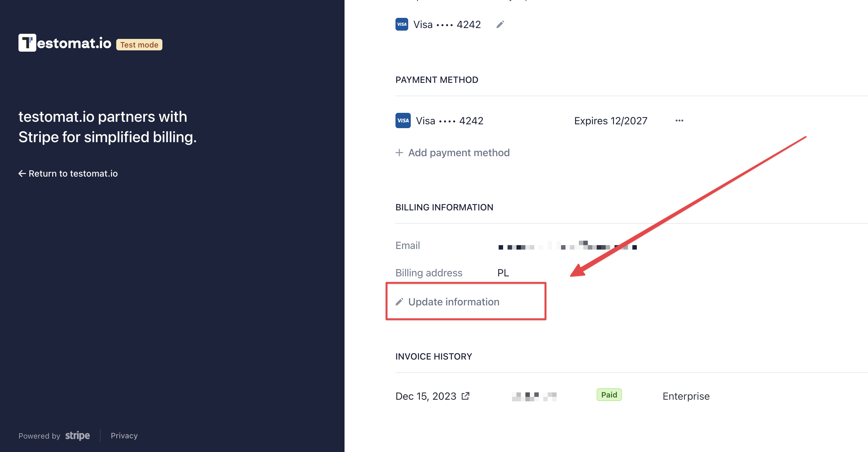
Task: Click the green Paid status badge
Action: coord(609,395)
